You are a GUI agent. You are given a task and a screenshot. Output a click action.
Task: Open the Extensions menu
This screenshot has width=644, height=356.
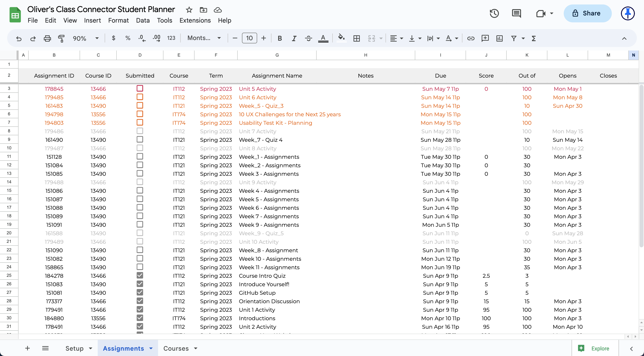click(x=195, y=20)
